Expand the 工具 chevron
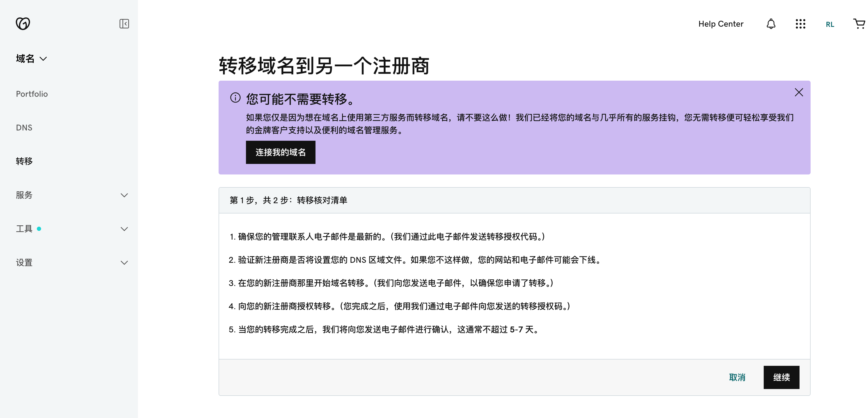This screenshot has height=418, width=868. (124, 229)
